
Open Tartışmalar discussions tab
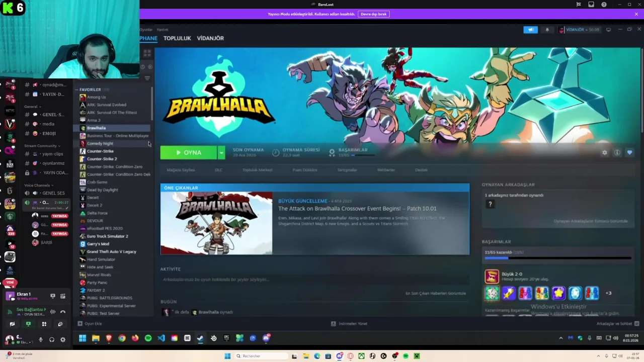pos(347,170)
